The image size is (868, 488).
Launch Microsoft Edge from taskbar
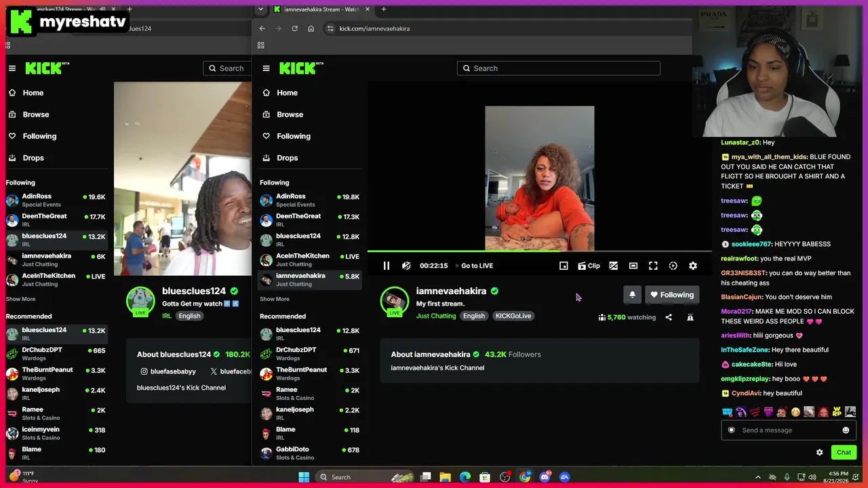point(465,477)
